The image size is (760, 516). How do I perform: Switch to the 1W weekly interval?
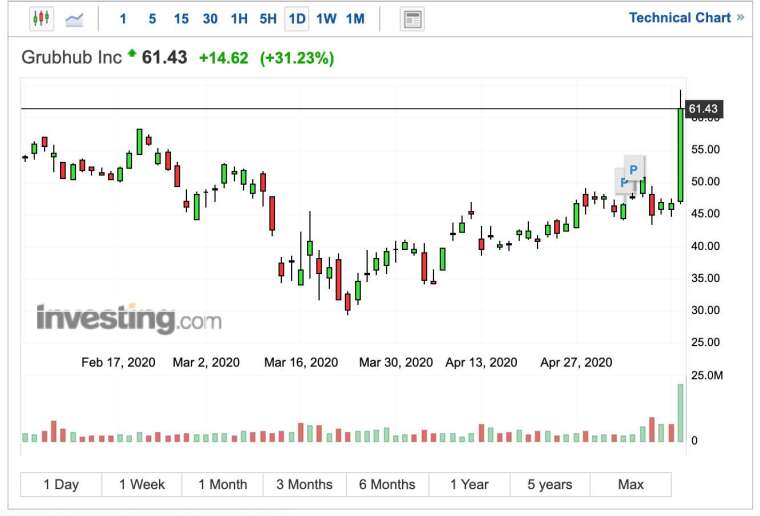pos(326,19)
